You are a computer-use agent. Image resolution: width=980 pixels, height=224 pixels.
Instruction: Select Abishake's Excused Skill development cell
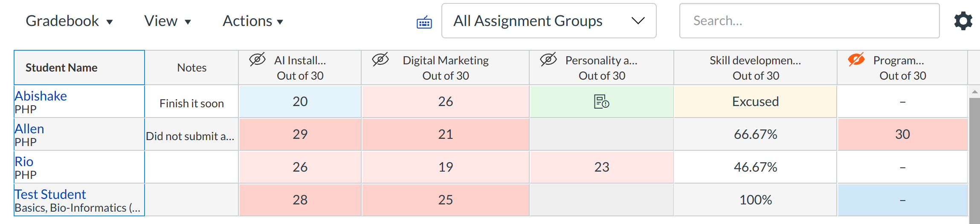coord(755,102)
